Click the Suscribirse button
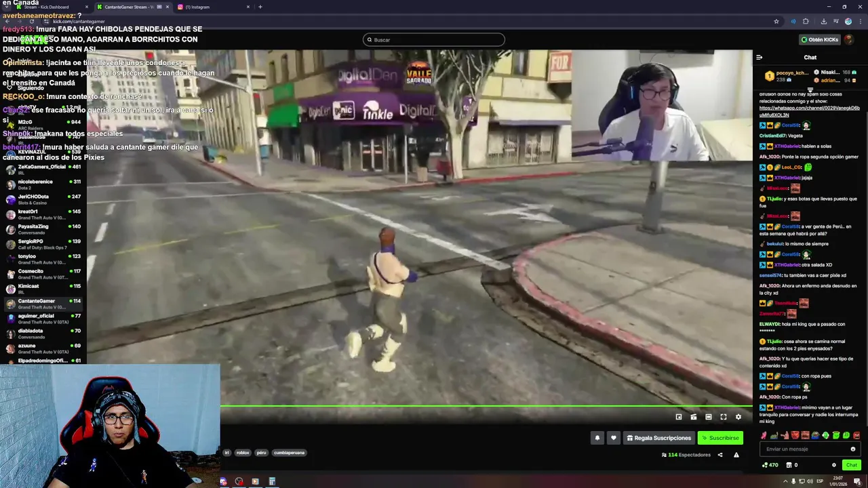 [x=720, y=438]
